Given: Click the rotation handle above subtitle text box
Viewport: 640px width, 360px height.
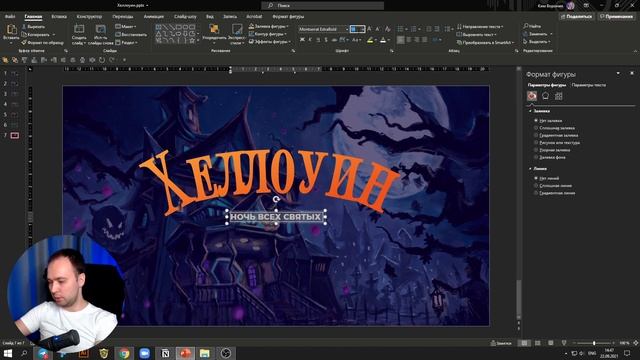Looking at the screenshot, I should (276, 199).
